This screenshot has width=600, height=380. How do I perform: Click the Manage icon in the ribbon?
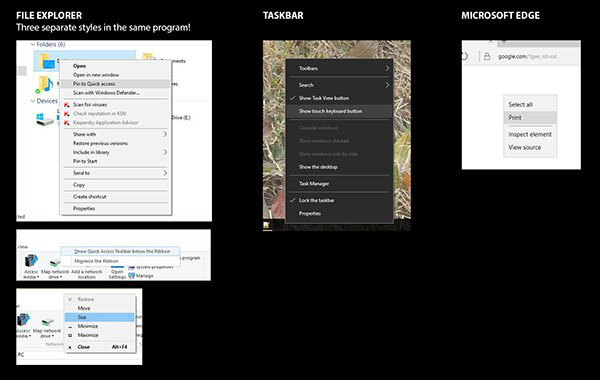click(132, 276)
